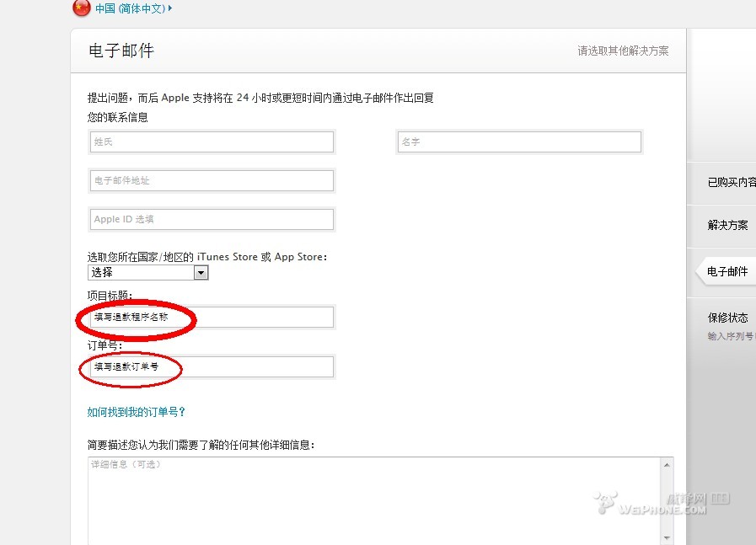Click the 订单号 order number field

[212, 366]
